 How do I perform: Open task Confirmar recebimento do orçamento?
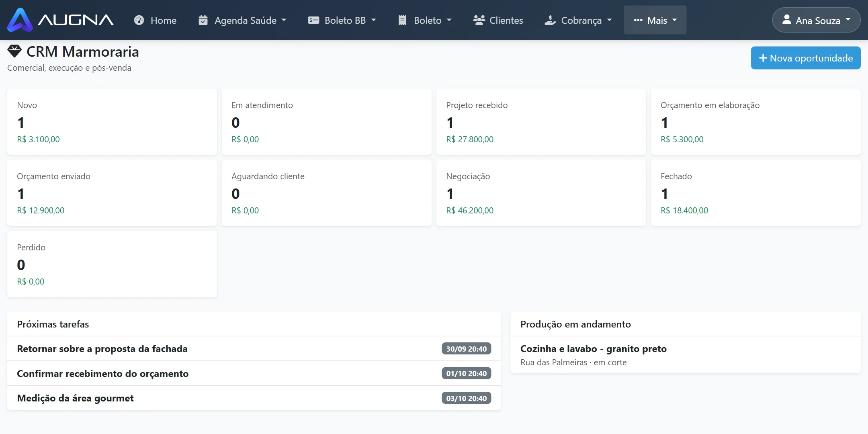click(x=254, y=373)
